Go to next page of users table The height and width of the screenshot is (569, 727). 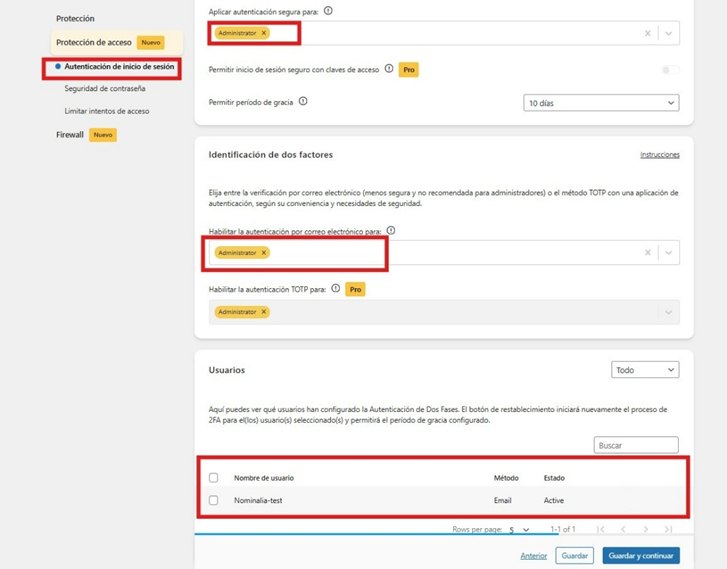(x=645, y=529)
